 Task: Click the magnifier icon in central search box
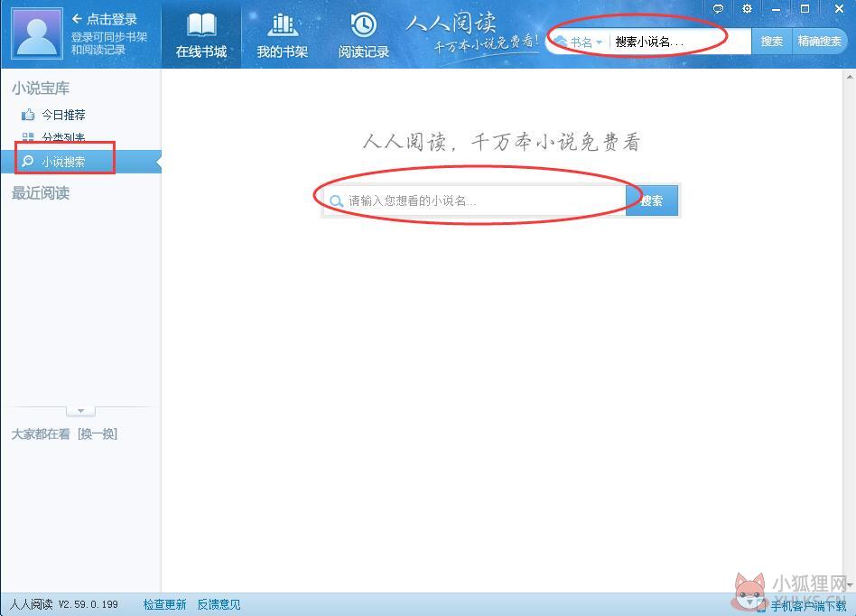336,201
